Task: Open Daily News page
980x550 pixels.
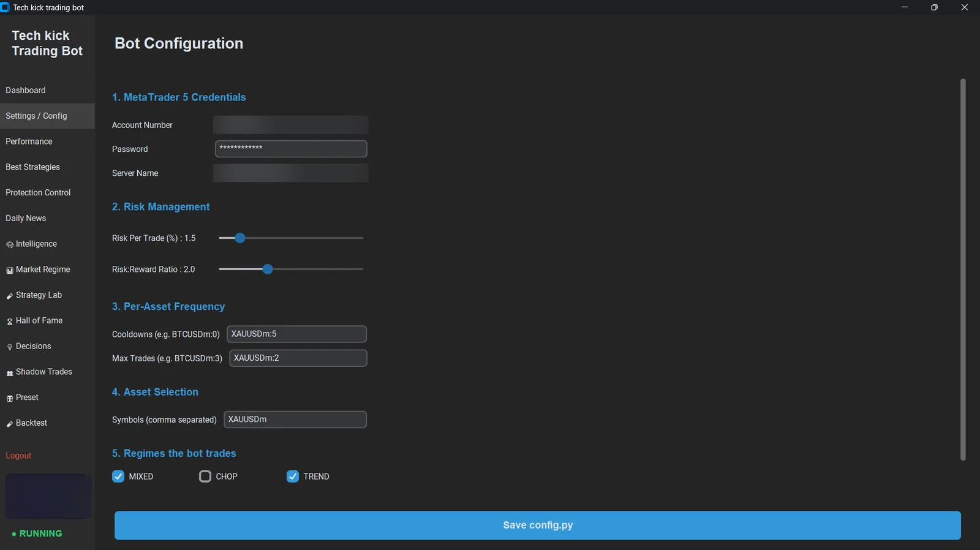Action: [47, 218]
